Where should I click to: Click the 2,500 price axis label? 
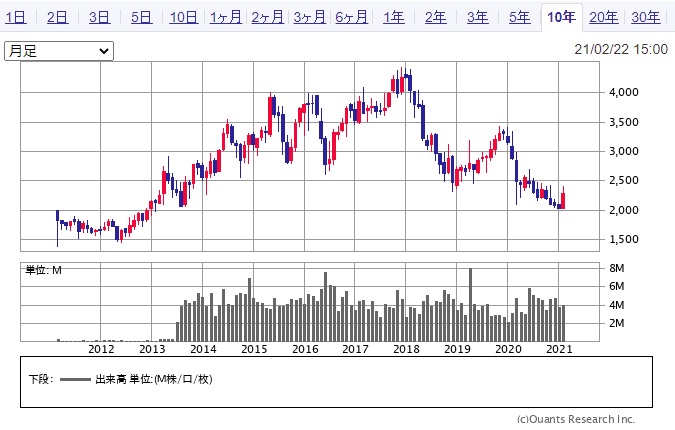[624, 180]
